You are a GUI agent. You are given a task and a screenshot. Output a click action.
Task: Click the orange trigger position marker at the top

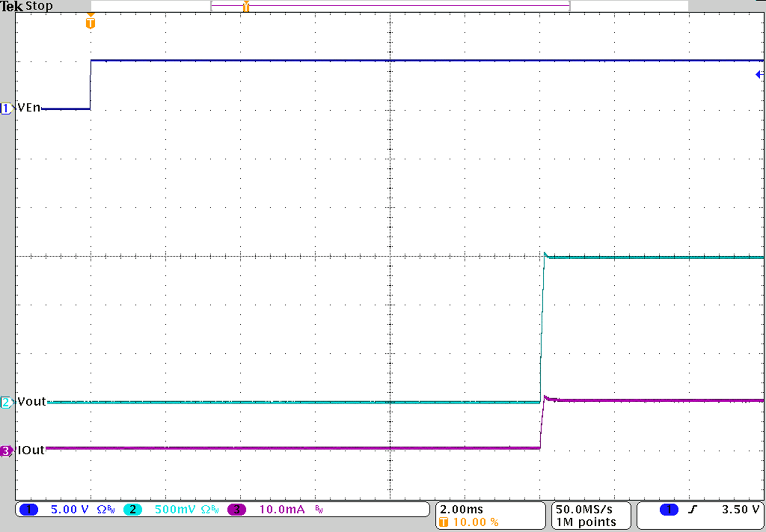pyautogui.click(x=90, y=21)
